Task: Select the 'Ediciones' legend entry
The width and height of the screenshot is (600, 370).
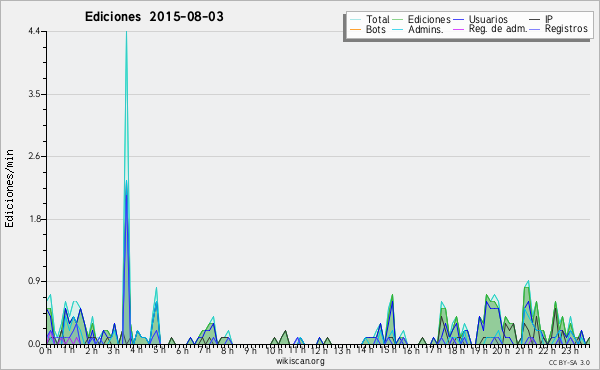Action: [x=422, y=19]
